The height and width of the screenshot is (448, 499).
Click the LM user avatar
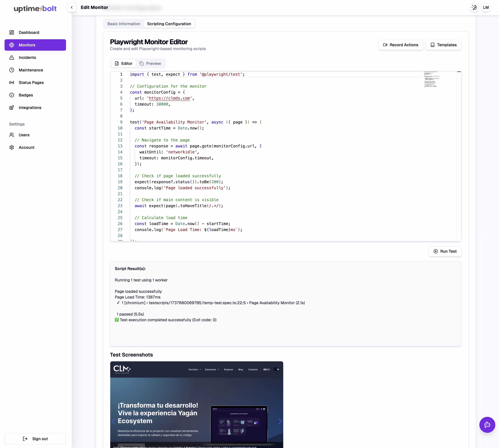486,7
